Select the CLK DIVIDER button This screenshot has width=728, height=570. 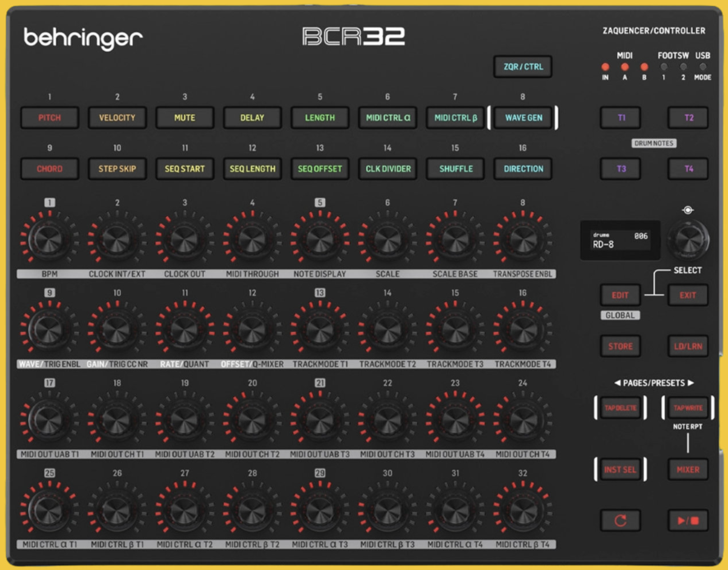(x=388, y=169)
